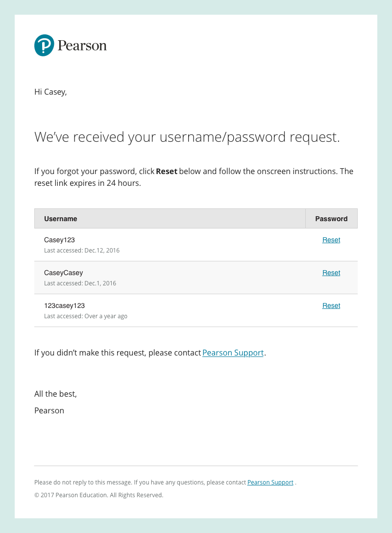Click the username/password request headline

pyautogui.click(x=187, y=137)
